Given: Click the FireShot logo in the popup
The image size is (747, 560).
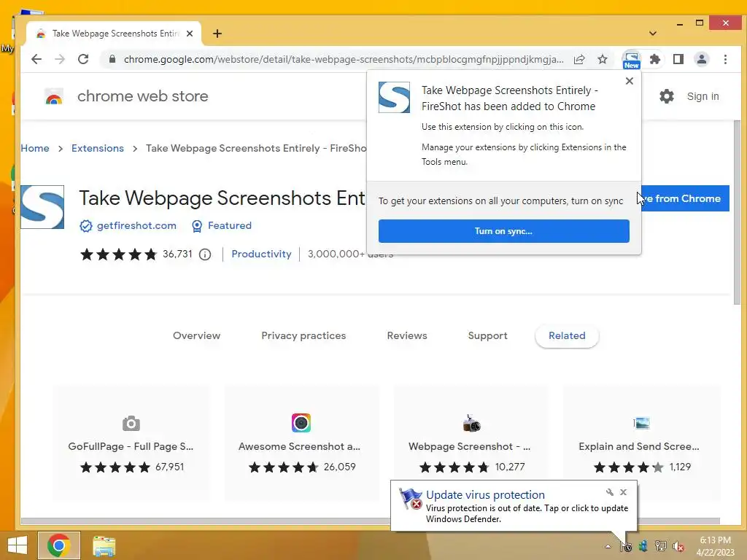Looking at the screenshot, I should [394, 97].
